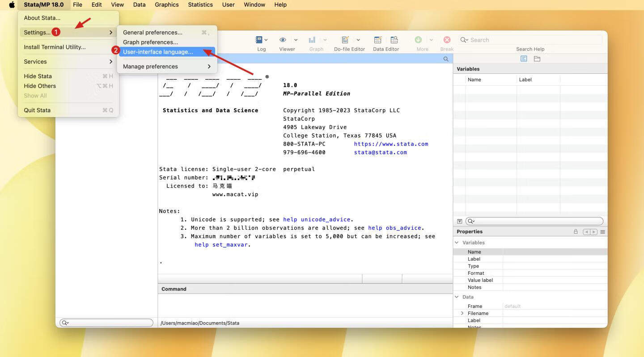
Task: Open the Viewer eye icon
Action: coord(283,40)
